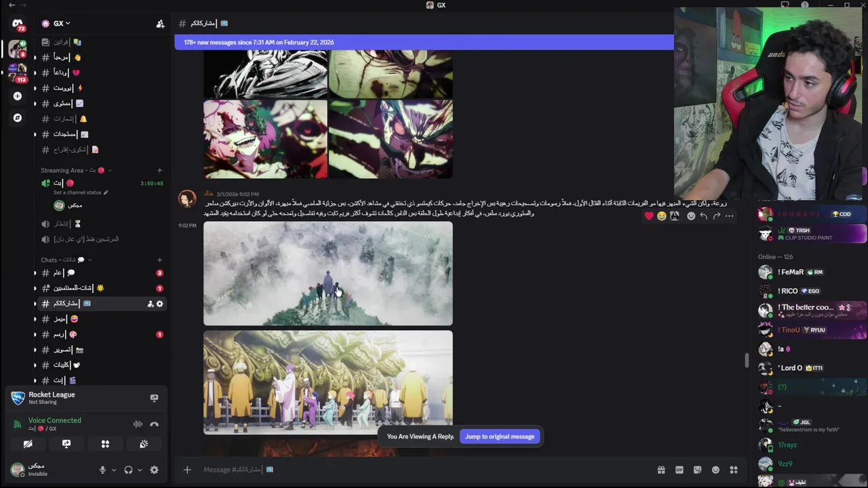Image resolution: width=868 pixels, height=488 pixels.
Task: Click Set a channel status link
Action: [81, 192]
